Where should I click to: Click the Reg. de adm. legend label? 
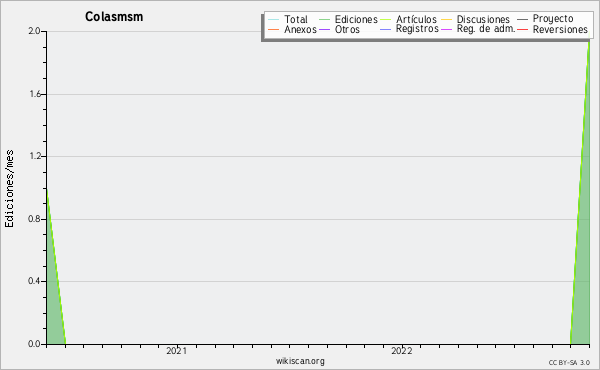[486, 29]
